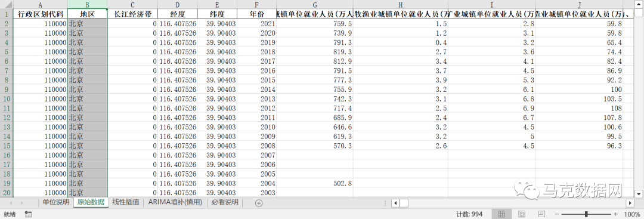Zoom out with the minus button
644x219 pixels.
[x=556, y=214]
